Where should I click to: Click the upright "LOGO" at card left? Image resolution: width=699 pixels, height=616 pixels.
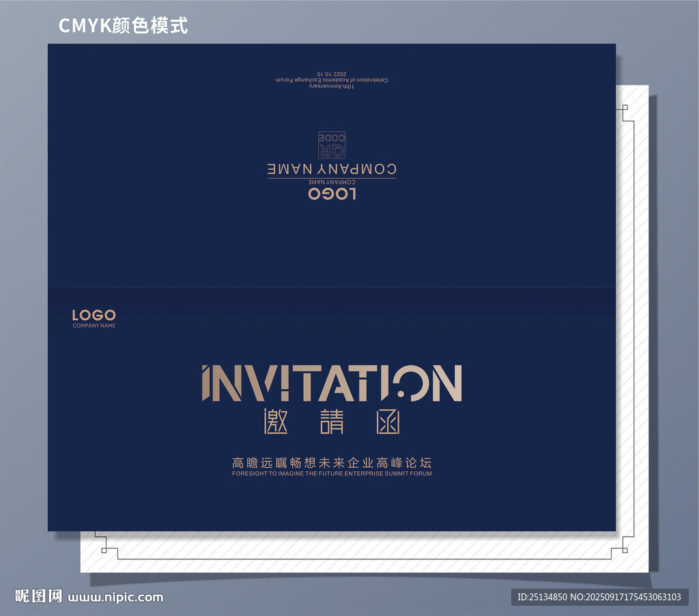click(94, 316)
